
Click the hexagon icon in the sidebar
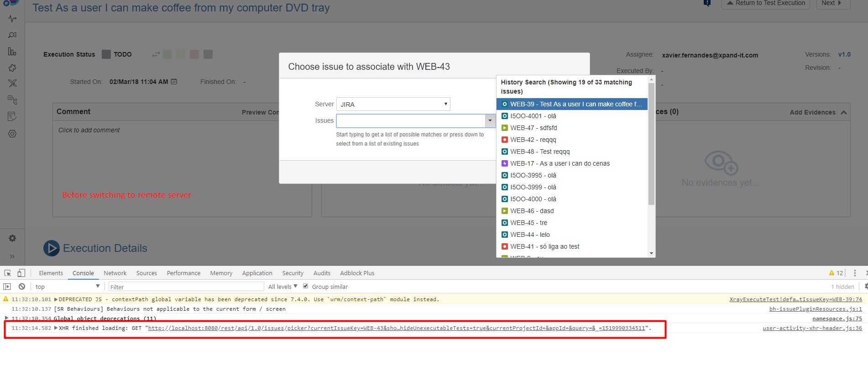pos(12,134)
